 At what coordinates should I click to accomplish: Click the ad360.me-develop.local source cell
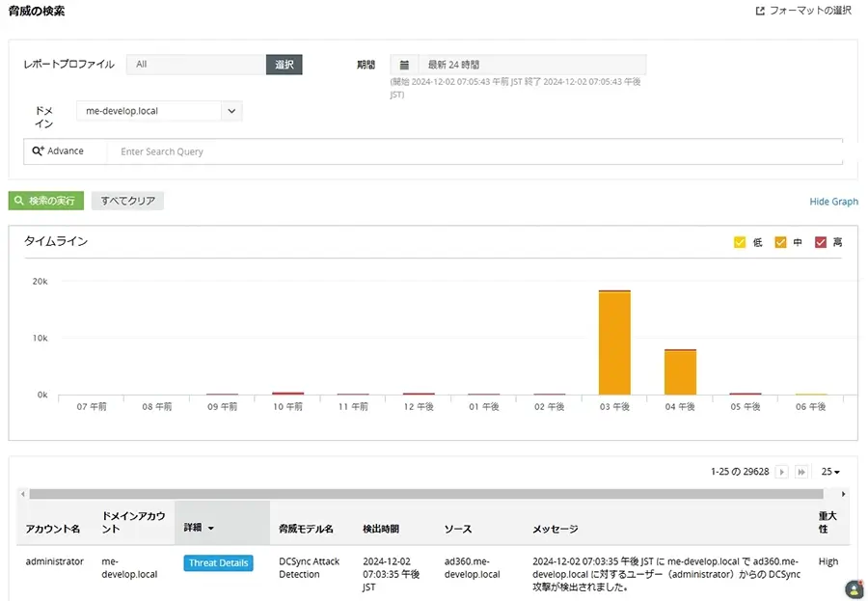click(472, 568)
